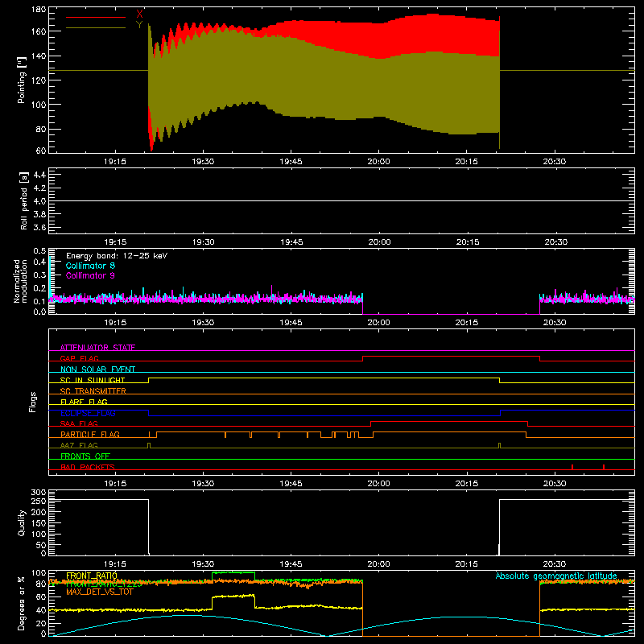Click the ATTENUATOR_STATE flag label
This screenshot has height=644, width=644.
[x=97, y=348]
